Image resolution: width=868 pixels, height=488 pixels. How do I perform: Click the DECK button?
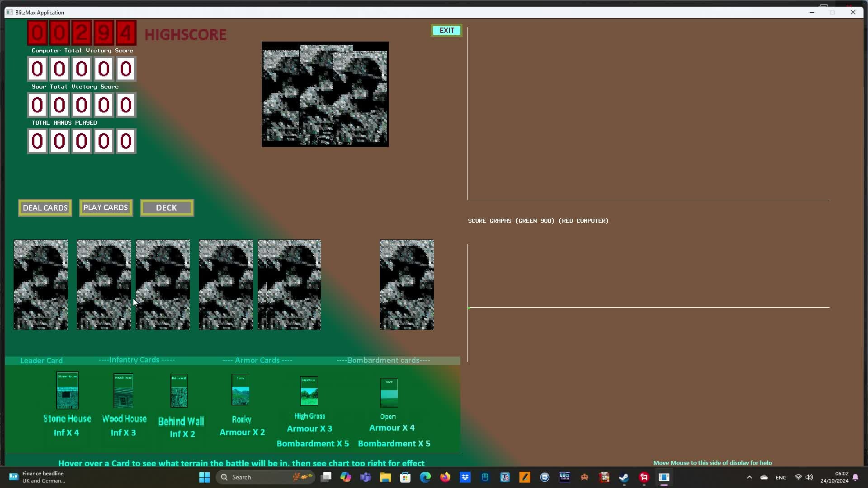point(167,208)
